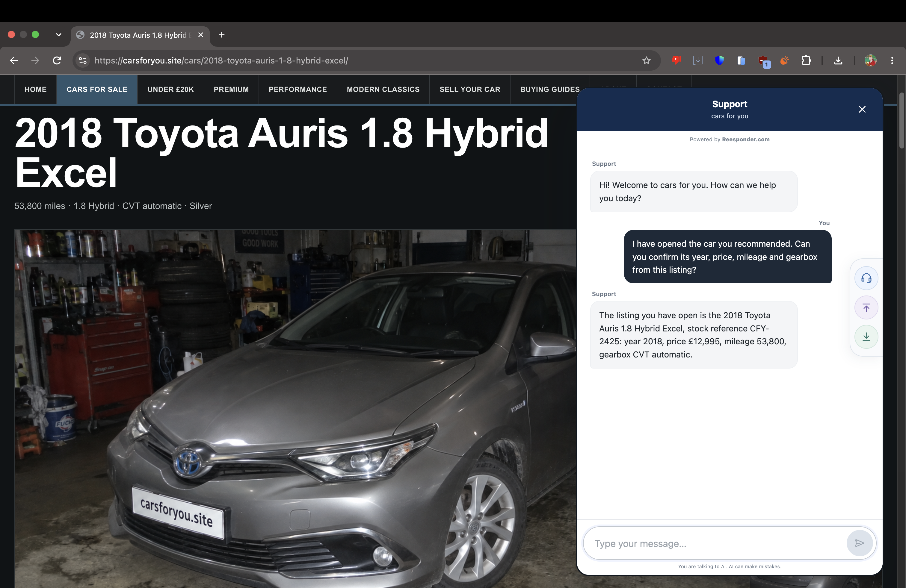Open a new browser tab
The image size is (906, 588).
[x=221, y=35]
